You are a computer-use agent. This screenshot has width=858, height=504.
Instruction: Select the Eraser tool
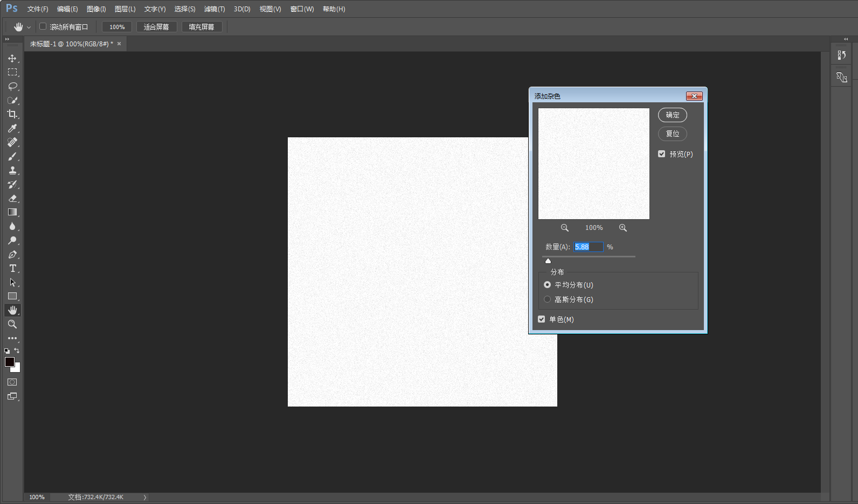(x=12, y=198)
